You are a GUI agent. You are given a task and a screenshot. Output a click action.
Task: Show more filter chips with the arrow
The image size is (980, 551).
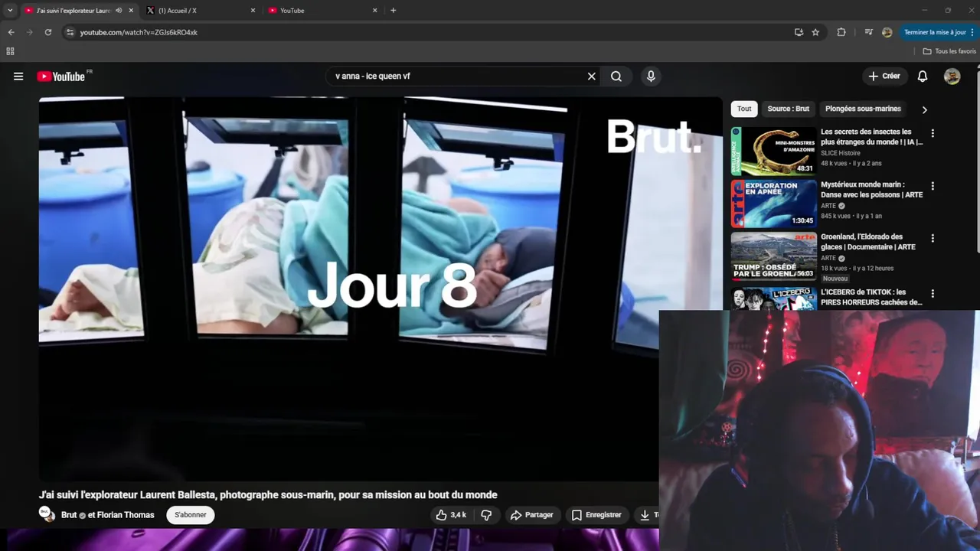point(924,109)
